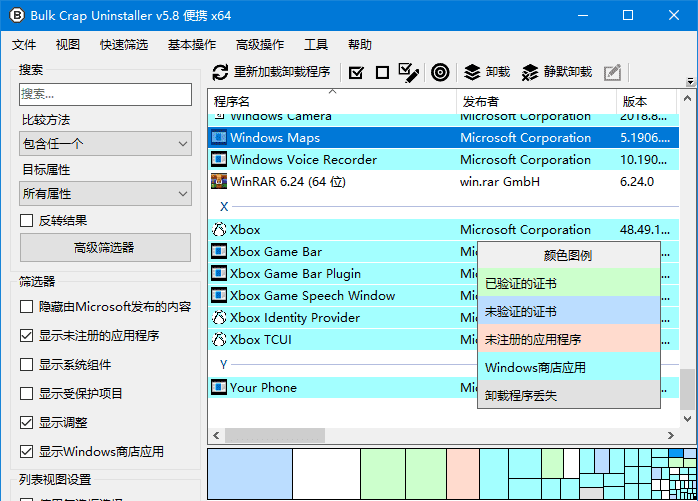Sort by 发布者 column header

pos(536,101)
